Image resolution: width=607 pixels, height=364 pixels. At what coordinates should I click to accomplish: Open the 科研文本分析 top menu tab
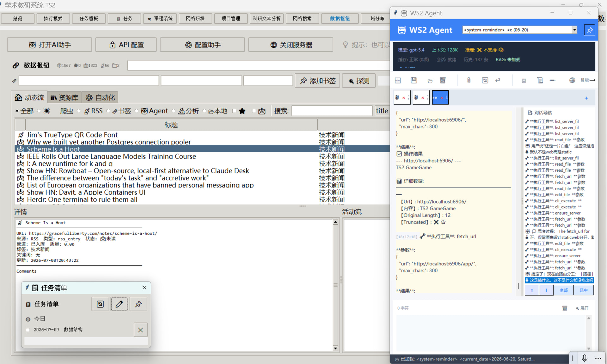[267, 18]
